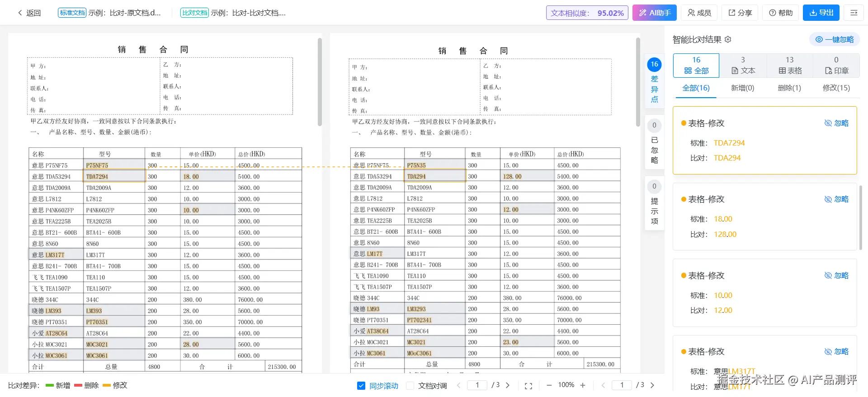Toggle fullscreen view icon
Viewport: 868px width, 397px height.
(x=528, y=386)
